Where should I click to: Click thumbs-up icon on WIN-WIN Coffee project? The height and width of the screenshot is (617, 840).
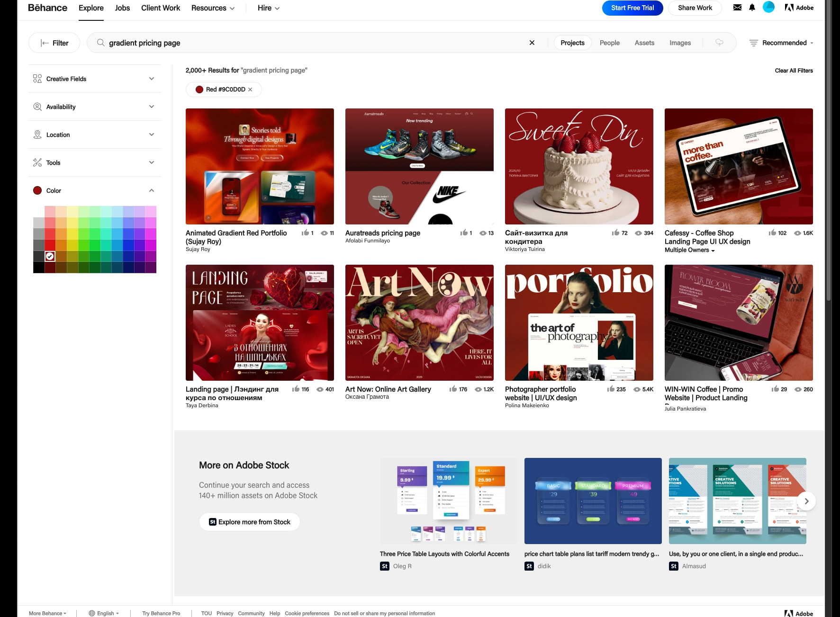(775, 389)
